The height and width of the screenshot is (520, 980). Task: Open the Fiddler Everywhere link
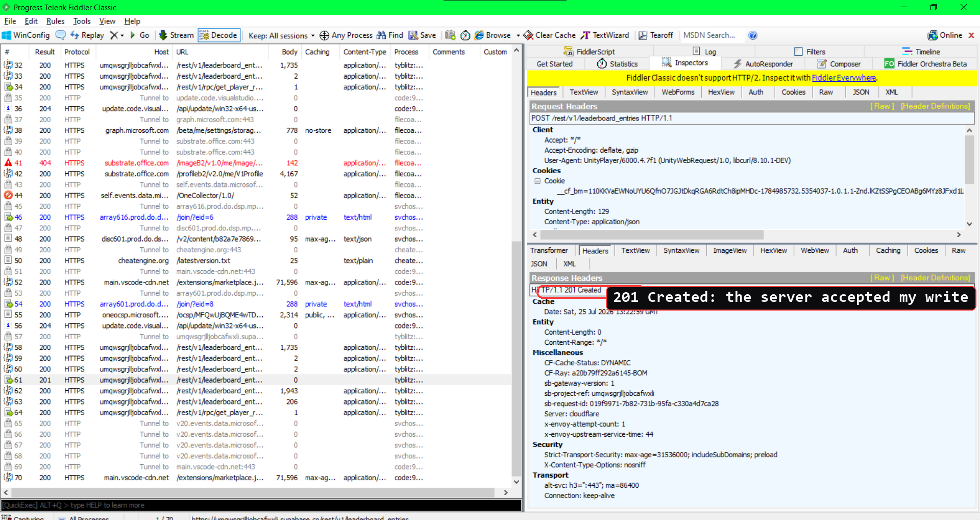[x=844, y=78]
